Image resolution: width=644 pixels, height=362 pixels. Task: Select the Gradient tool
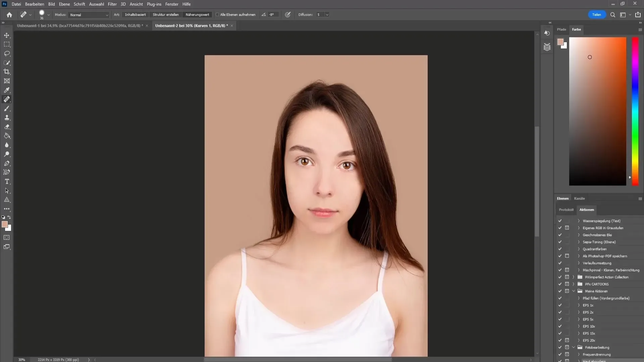7,136
